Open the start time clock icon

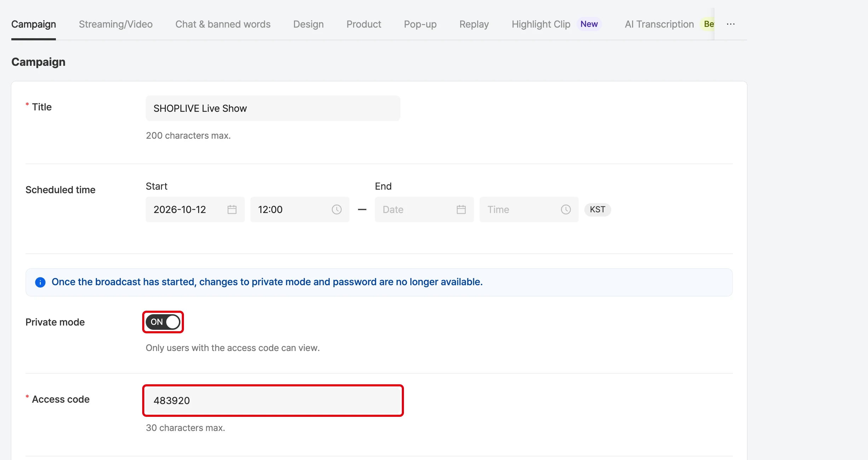point(337,209)
